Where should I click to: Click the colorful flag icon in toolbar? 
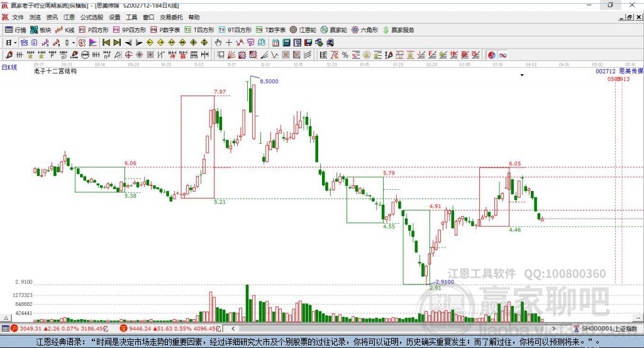pos(93,43)
